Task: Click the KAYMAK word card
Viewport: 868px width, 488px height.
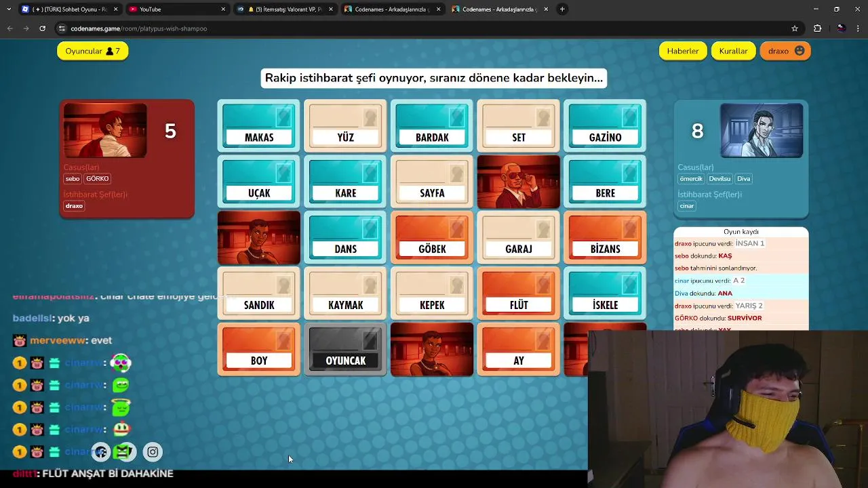Action: click(345, 293)
